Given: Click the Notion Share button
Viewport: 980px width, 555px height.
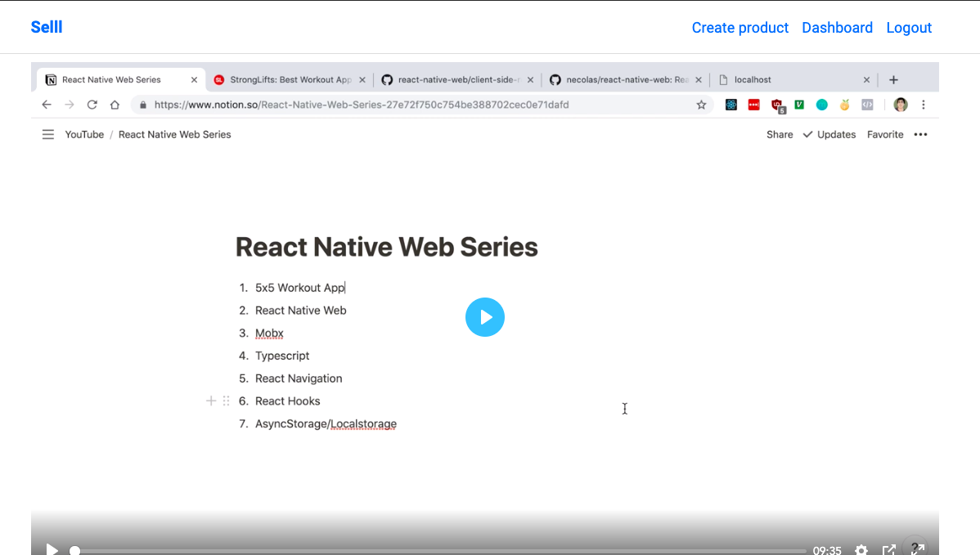Looking at the screenshot, I should (780, 134).
